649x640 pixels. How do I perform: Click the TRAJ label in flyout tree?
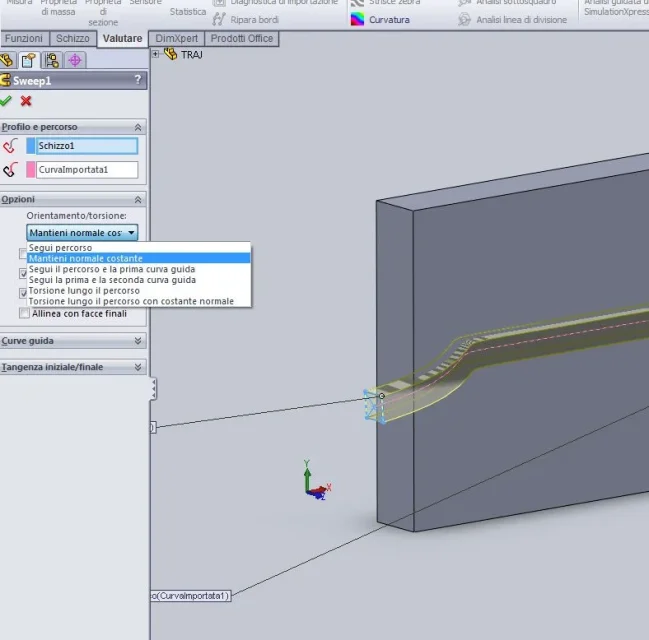click(192, 55)
